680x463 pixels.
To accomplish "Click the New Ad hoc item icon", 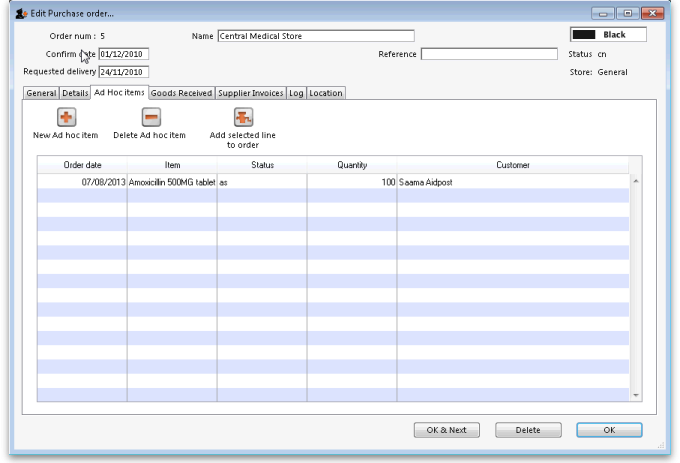I will [66, 118].
